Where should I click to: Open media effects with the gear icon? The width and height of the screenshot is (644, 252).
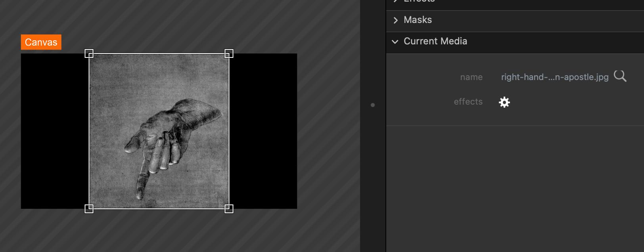coord(504,102)
